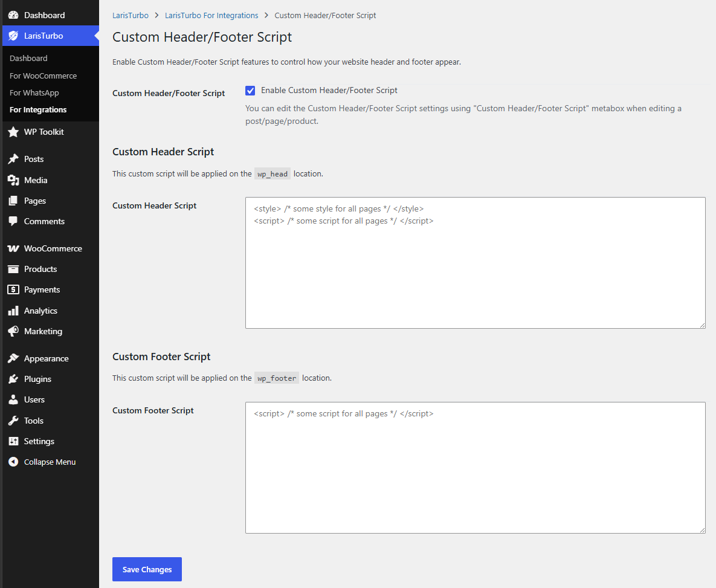Viewport: 716px width, 588px height.
Task: Click the Custom Header/Footer Script page title
Action: 202,37
